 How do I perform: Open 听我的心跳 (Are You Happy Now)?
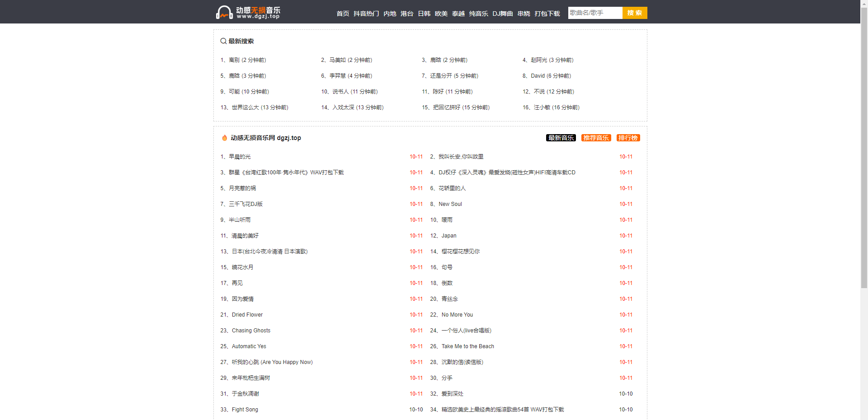click(x=272, y=362)
